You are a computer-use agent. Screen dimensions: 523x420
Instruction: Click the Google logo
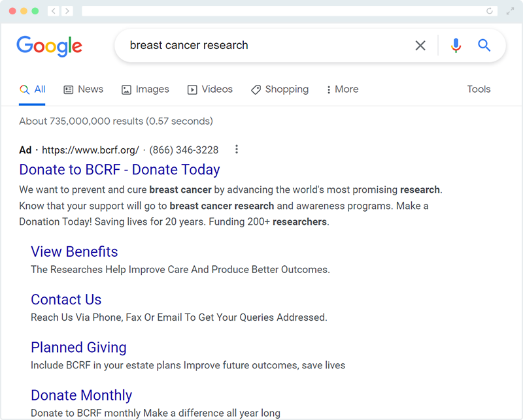pyautogui.click(x=50, y=46)
